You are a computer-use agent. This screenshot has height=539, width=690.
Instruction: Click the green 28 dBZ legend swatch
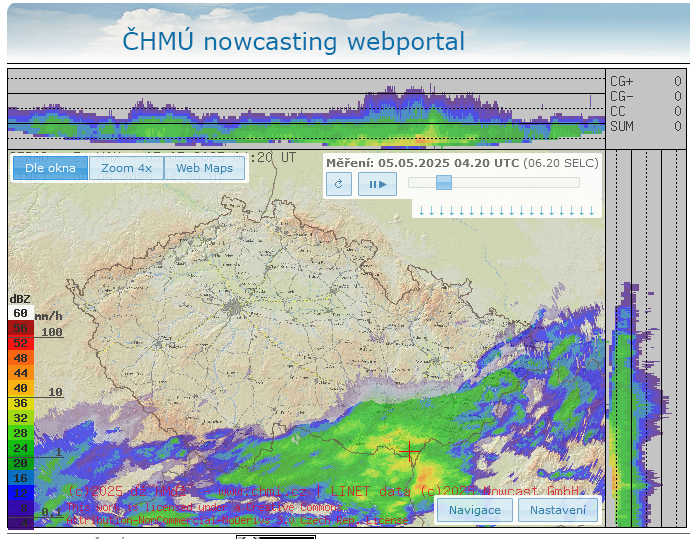[x=21, y=433]
